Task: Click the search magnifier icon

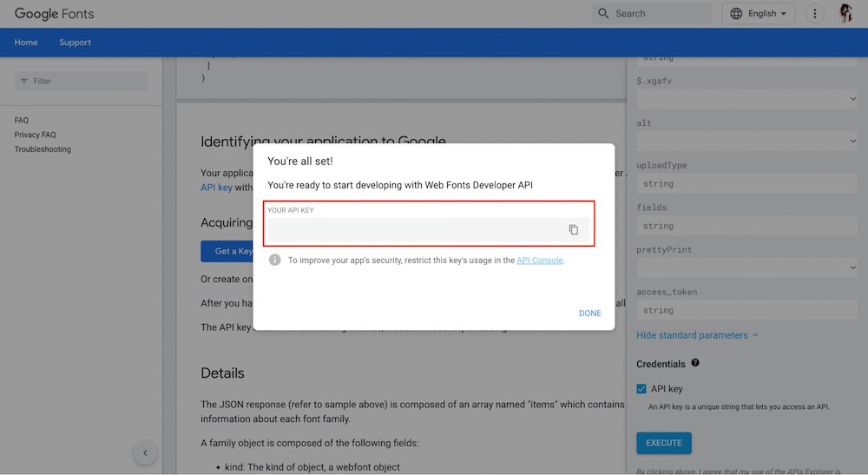Action: click(603, 14)
